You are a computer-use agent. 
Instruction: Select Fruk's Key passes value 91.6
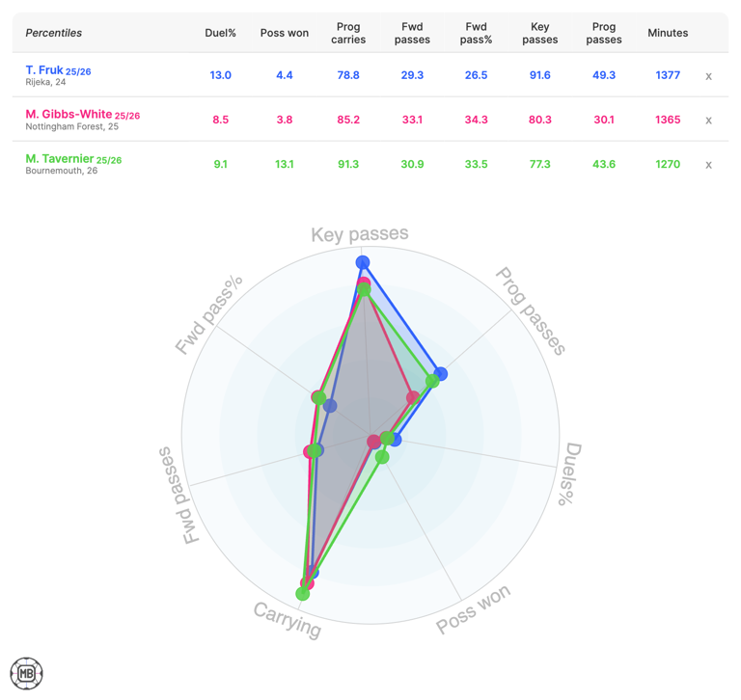coord(539,75)
